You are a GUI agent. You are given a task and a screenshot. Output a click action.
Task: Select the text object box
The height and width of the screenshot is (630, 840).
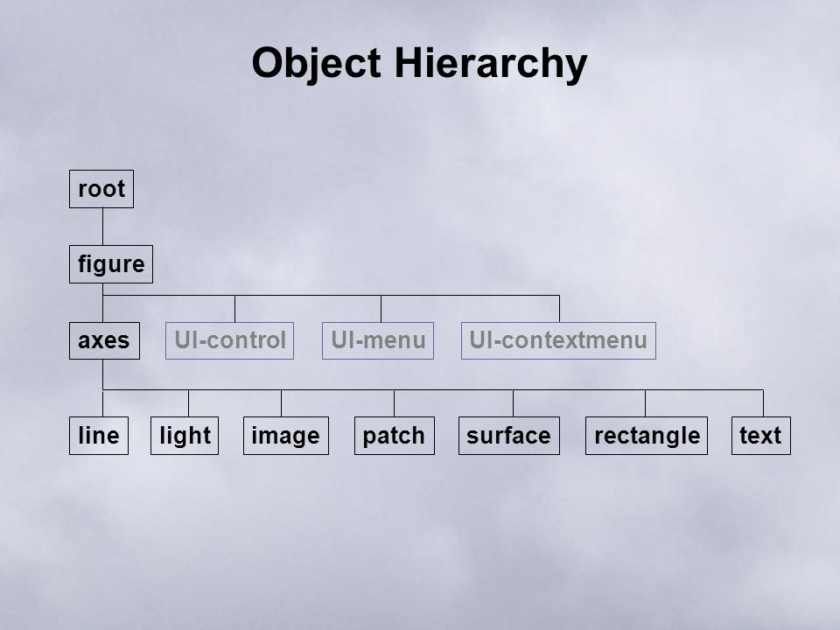click(761, 436)
